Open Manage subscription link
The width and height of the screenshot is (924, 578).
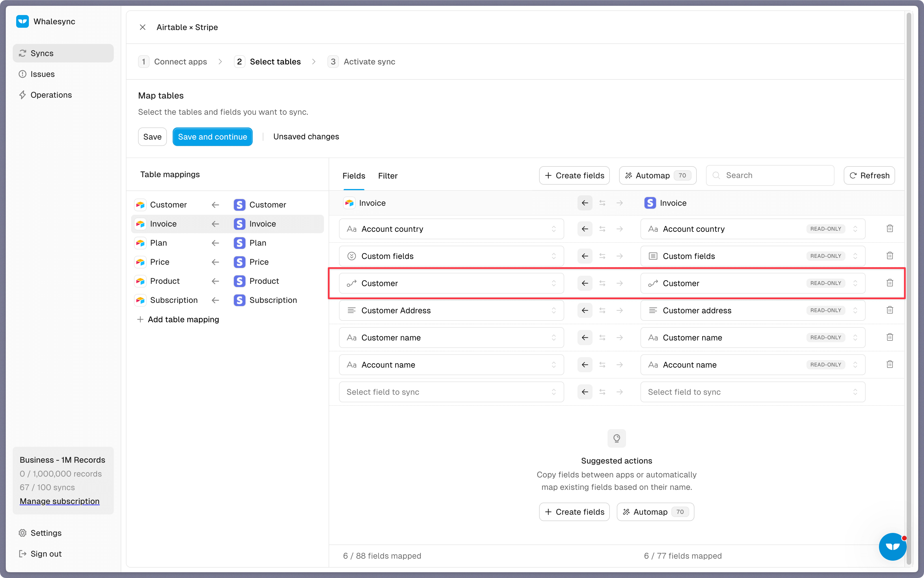point(59,501)
